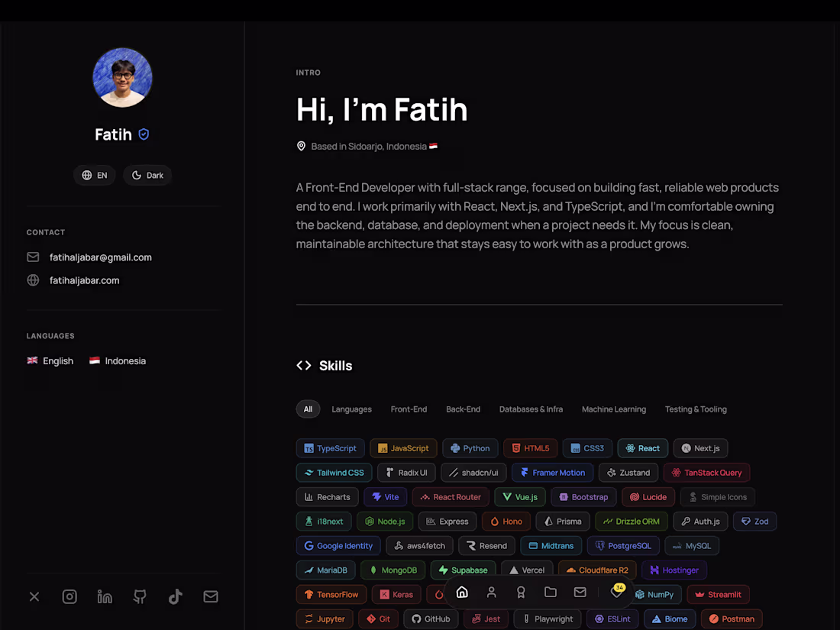The image size is (840, 630).
Task: Click the home icon in floating dock
Action: pyautogui.click(x=462, y=592)
